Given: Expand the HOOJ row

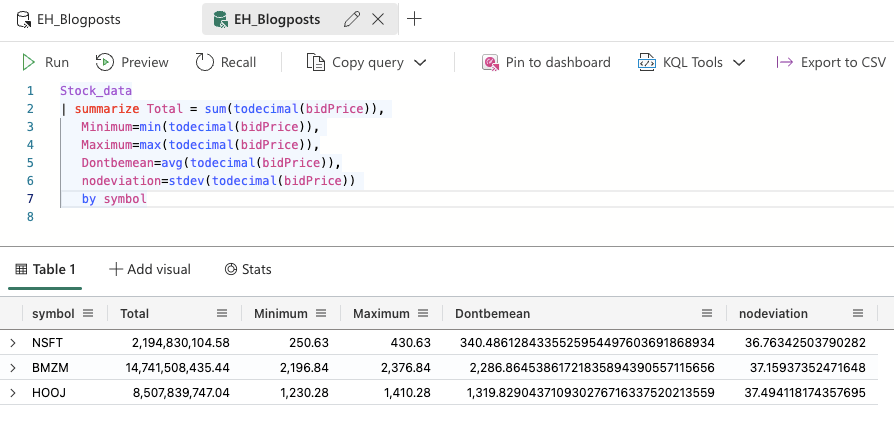Looking at the screenshot, I should (13, 393).
